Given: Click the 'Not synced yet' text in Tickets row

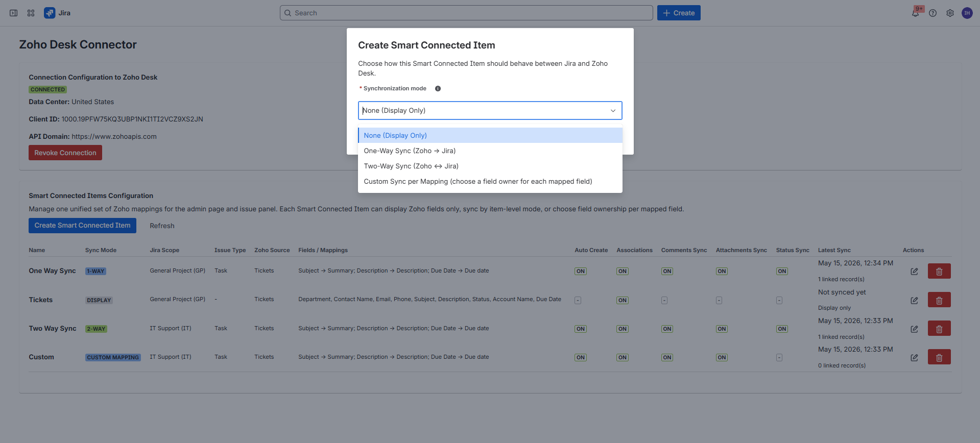Looking at the screenshot, I should click(842, 292).
